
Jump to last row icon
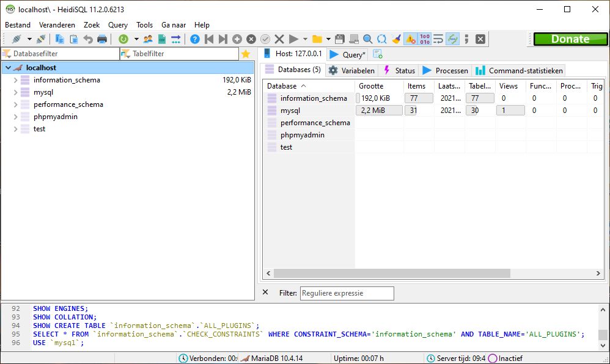[223, 39]
